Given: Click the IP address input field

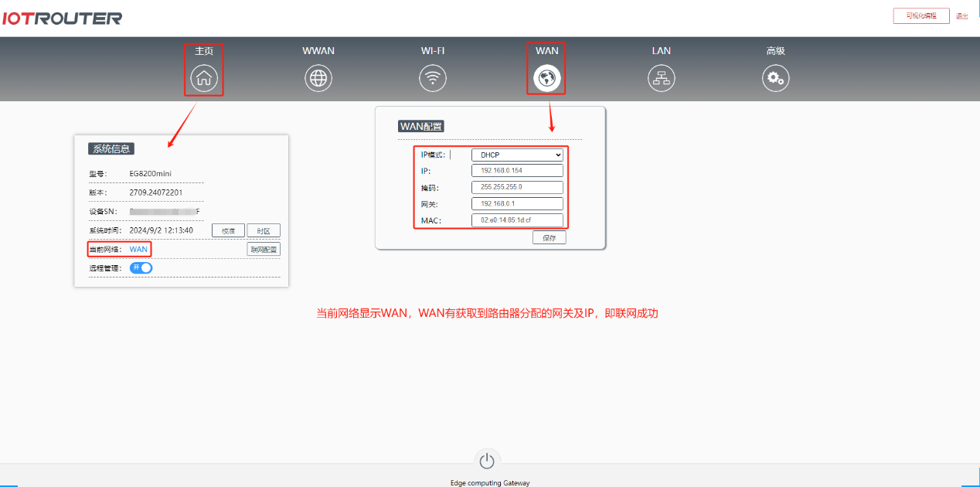Looking at the screenshot, I should [x=517, y=170].
